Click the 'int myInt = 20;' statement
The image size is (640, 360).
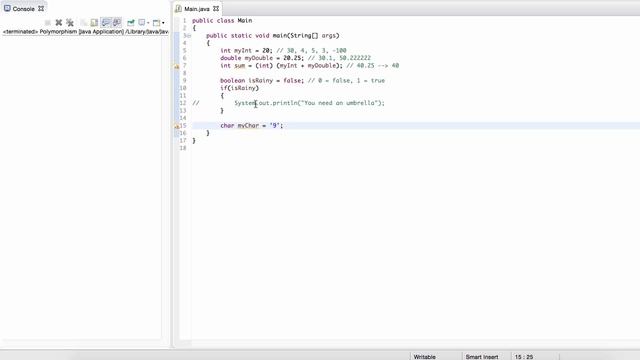247,51
